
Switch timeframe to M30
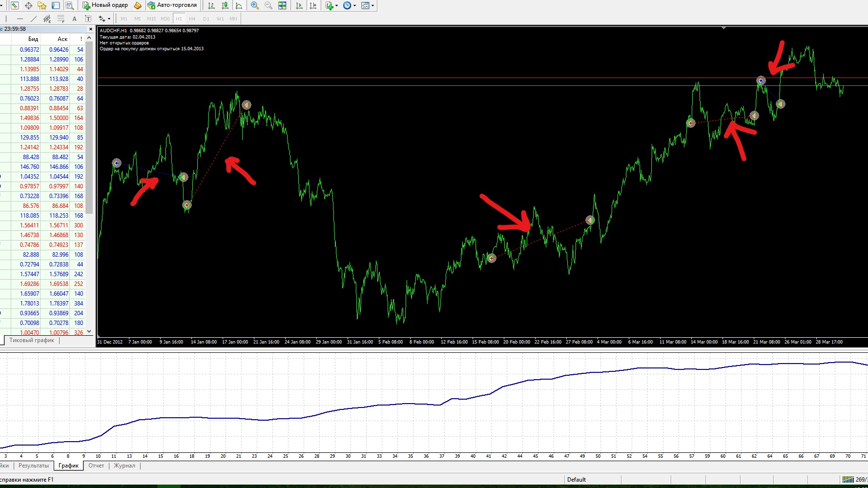click(165, 19)
